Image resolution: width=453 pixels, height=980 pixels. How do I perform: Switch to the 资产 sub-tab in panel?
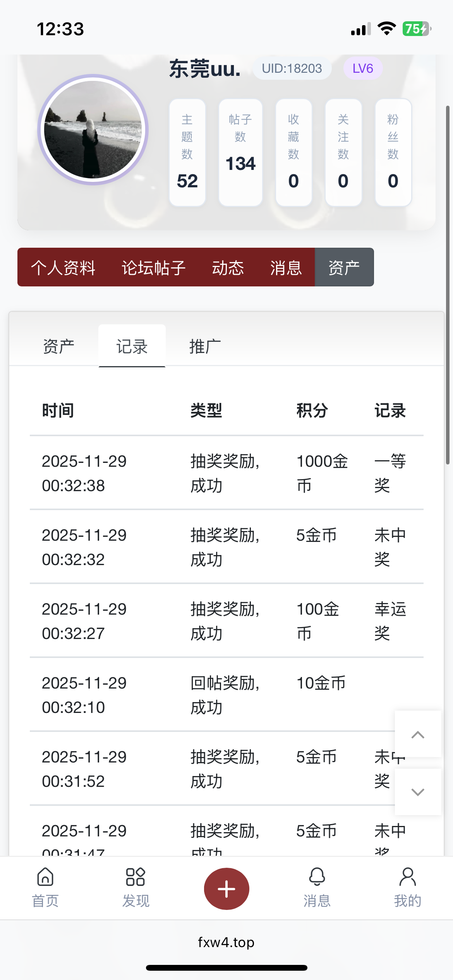pyautogui.click(x=58, y=346)
